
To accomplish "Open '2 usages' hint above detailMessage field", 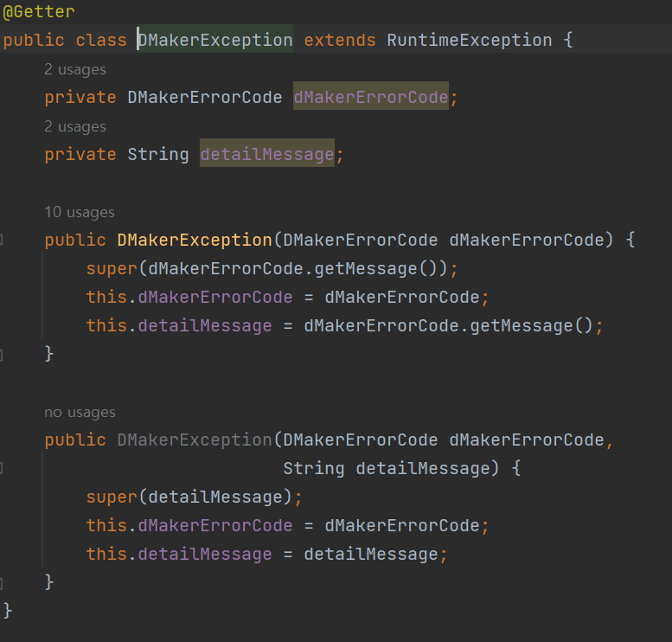I will [x=75, y=126].
